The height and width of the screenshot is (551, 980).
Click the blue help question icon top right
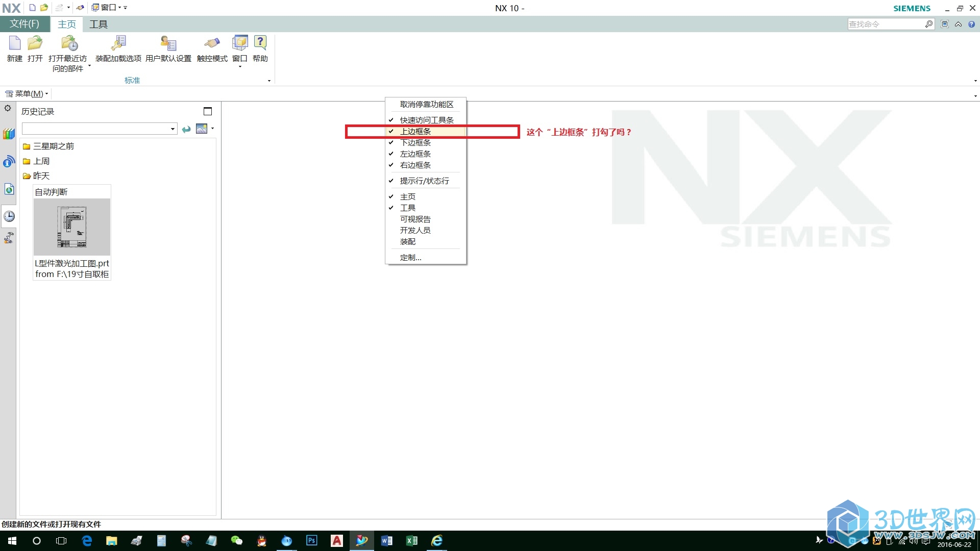click(x=972, y=24)
